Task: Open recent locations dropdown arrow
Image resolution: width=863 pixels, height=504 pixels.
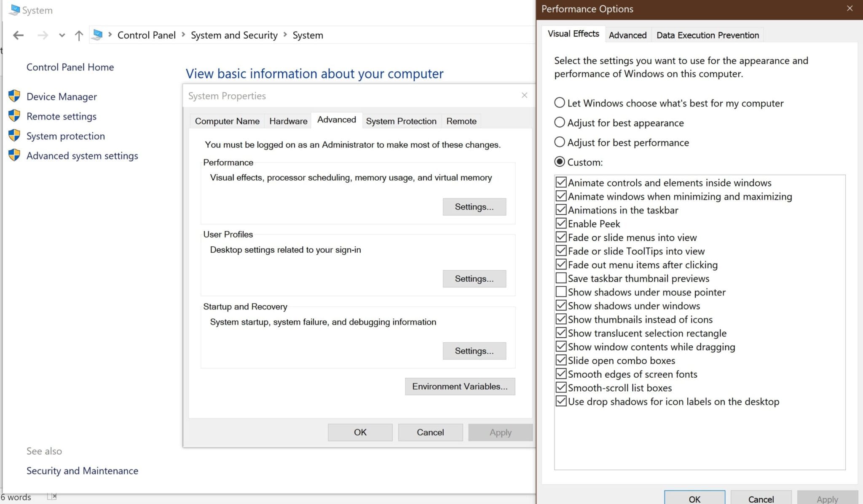Action: (x=62, y=35)
